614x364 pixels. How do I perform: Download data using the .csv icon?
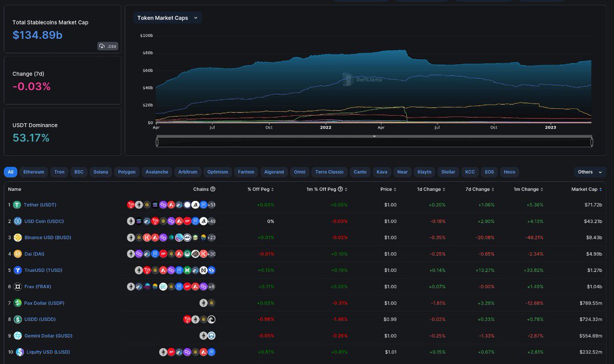click(108, 46)
